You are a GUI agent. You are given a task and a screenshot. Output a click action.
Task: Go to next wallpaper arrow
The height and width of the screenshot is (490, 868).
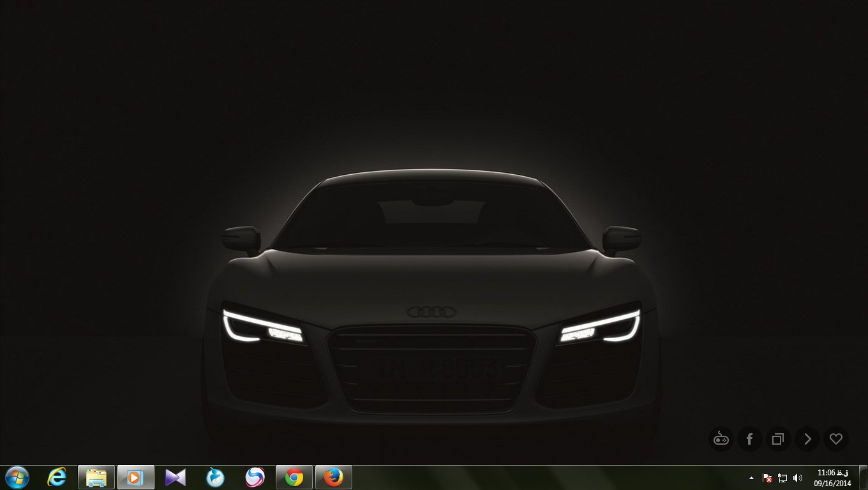click(x=807, y=439)
